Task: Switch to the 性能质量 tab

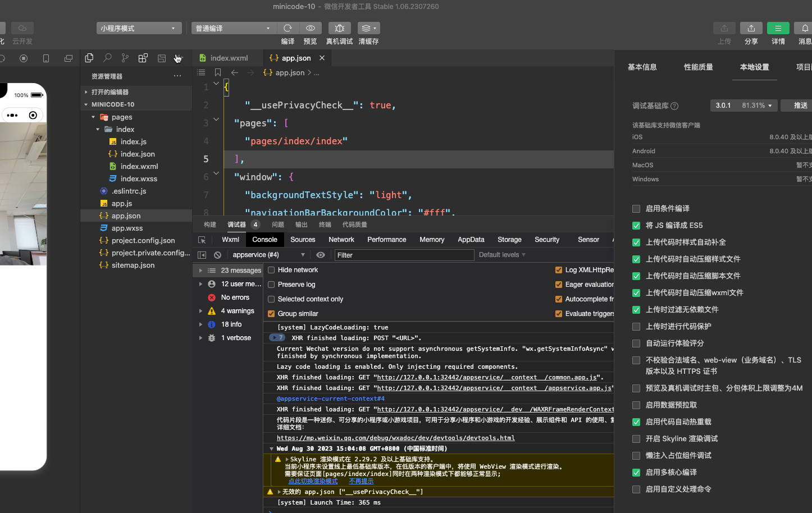Action: 698,67
